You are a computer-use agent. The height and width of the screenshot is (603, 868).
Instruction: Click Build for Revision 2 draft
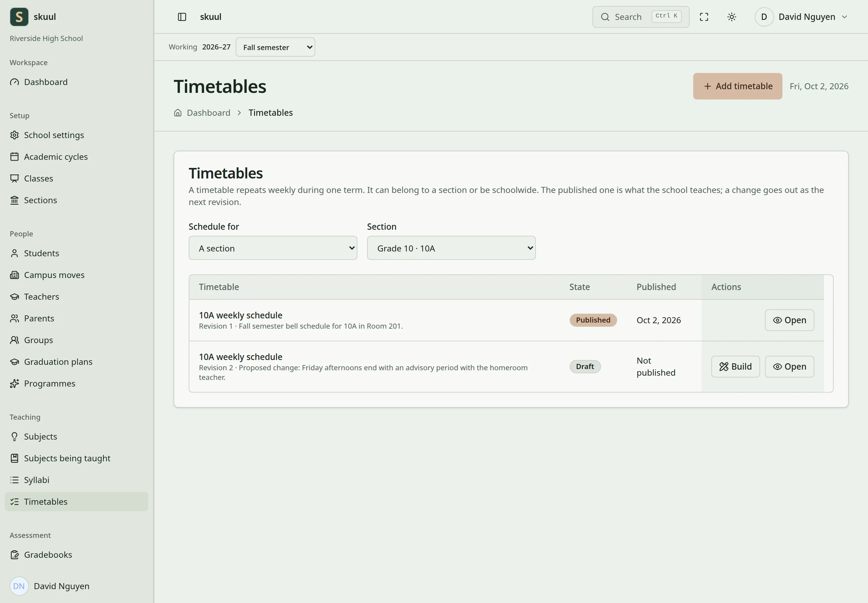coord(735,367)
